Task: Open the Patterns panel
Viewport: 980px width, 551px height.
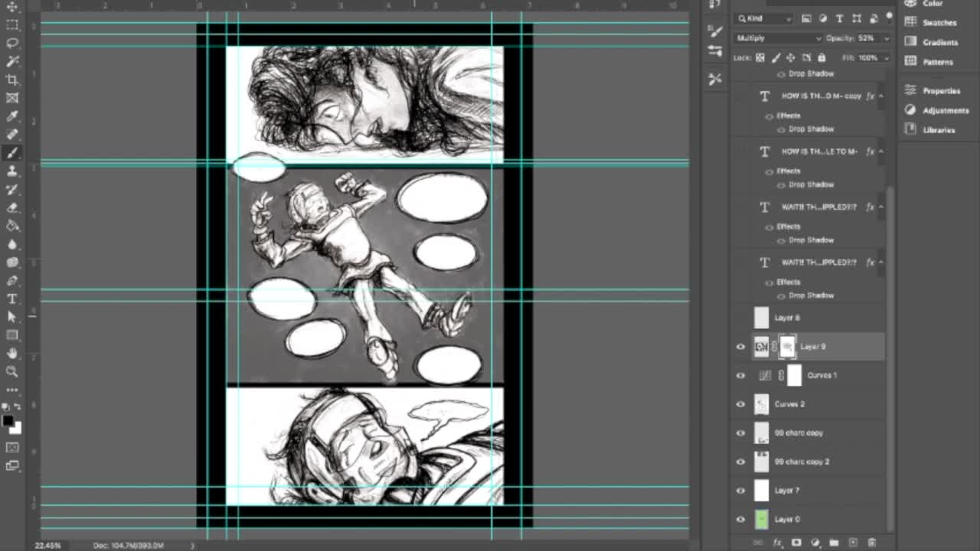Action: tap(929, 62)
